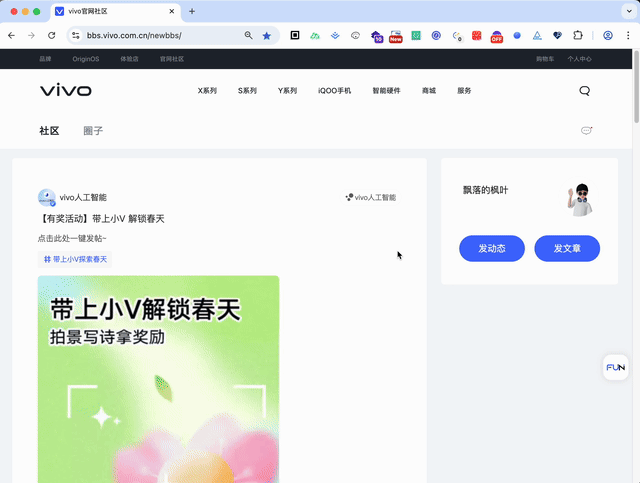Select the vivo官网社区 browser tab
The width and height of the screenshot is (640, 483).
[x=116, y=11]
